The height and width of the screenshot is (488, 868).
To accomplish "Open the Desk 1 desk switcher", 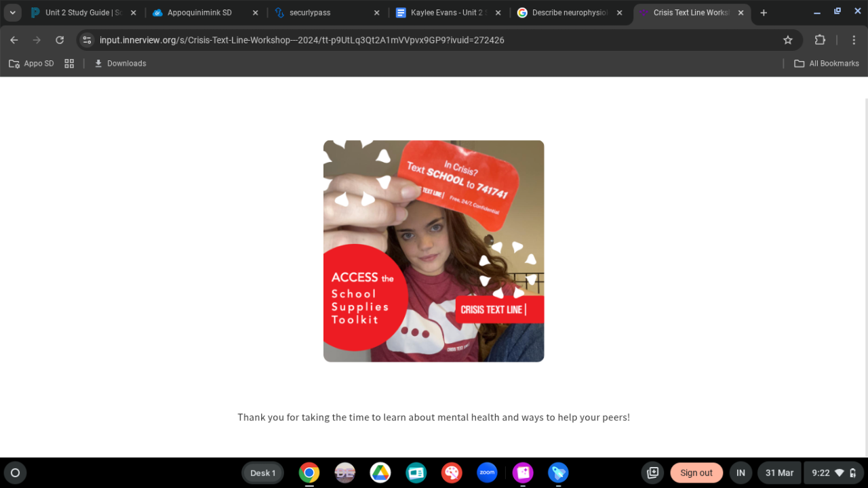I will pos(263,473).
